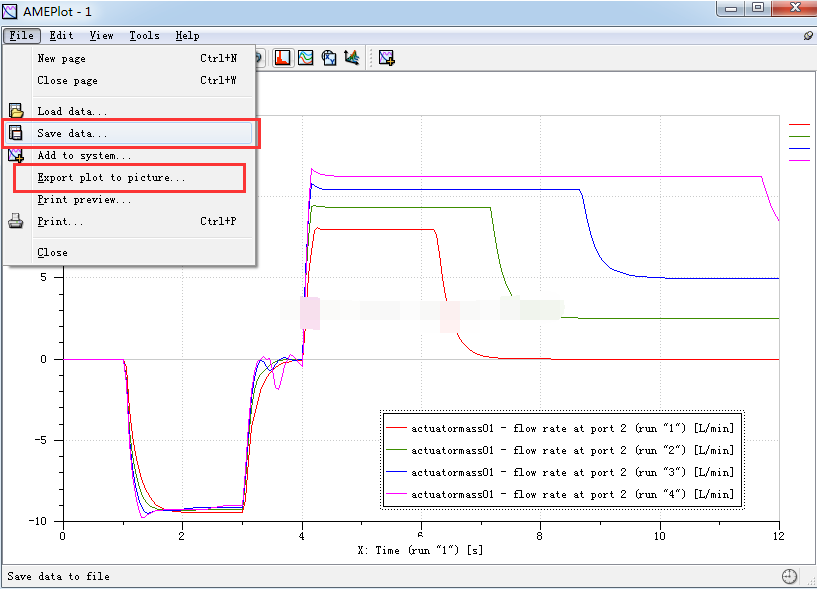Select New page in File menu

point(61,58)
